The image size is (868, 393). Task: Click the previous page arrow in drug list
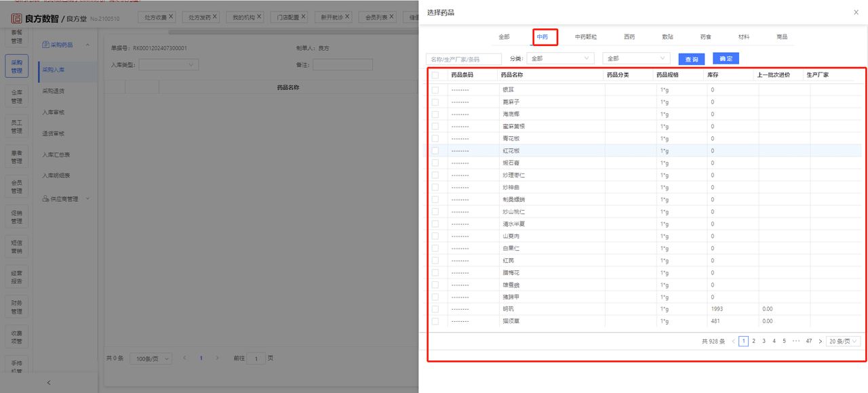pyautogui.click(x=733, y=342)
